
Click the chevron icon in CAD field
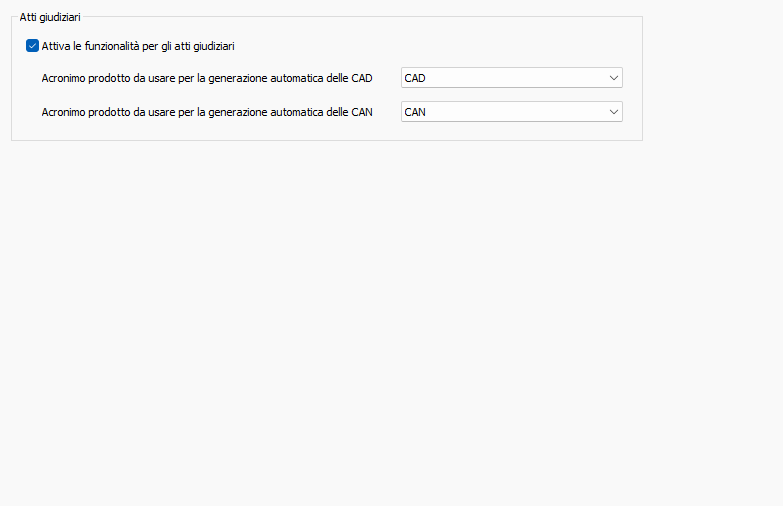pos(614,78)
